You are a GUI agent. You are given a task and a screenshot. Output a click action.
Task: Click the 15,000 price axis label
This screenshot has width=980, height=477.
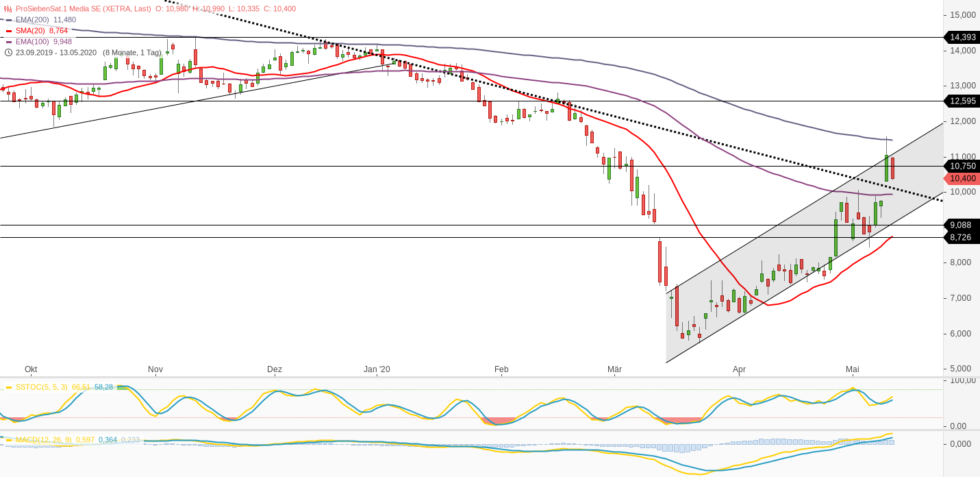963,15
